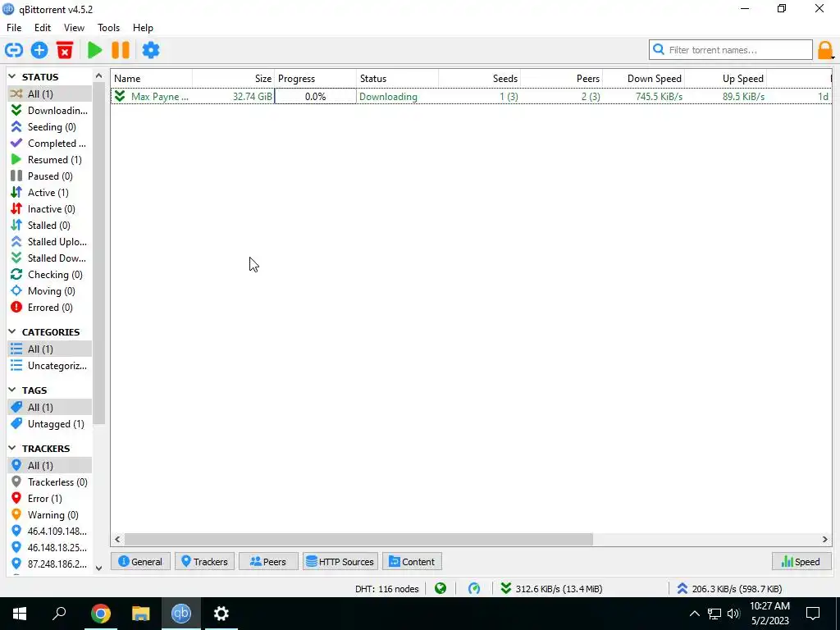Select the Paused (0) filter
The image size is (840, 630).
49,176
